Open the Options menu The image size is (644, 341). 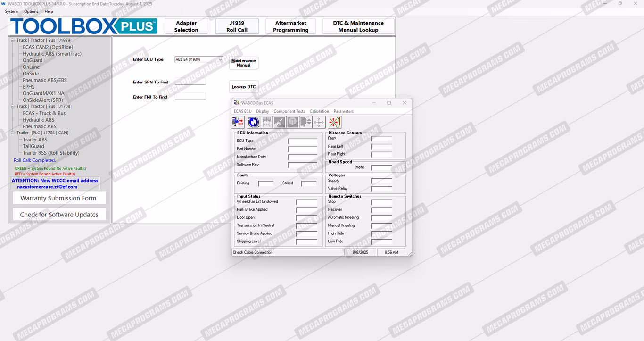tap(31, 11)
